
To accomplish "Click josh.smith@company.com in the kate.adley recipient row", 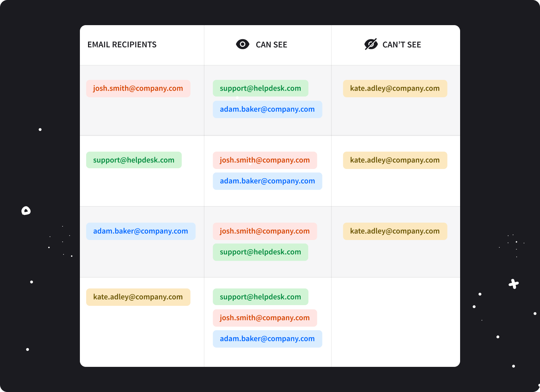I will tap(264, 318).
